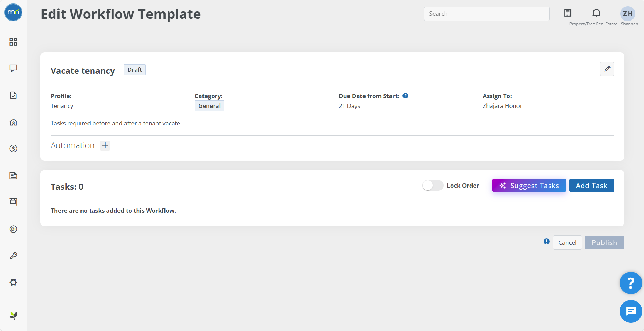Click the General category tag

click(x=209, y=106)
